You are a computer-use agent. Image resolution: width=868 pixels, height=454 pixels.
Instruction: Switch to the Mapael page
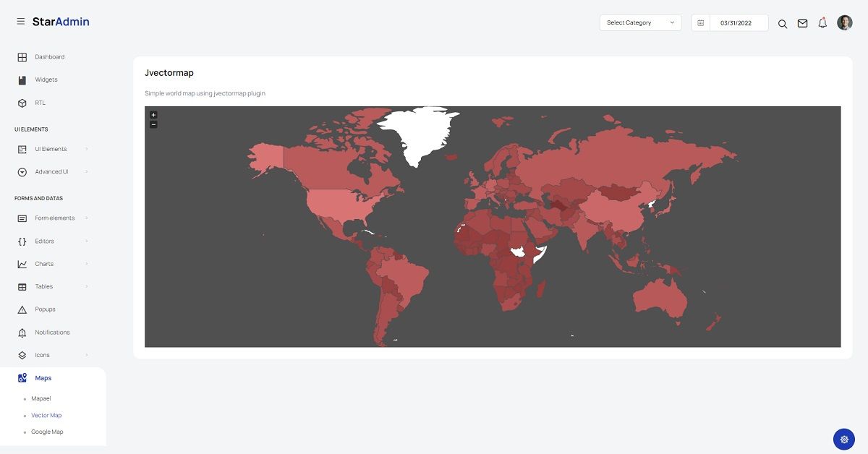[41, 398]
